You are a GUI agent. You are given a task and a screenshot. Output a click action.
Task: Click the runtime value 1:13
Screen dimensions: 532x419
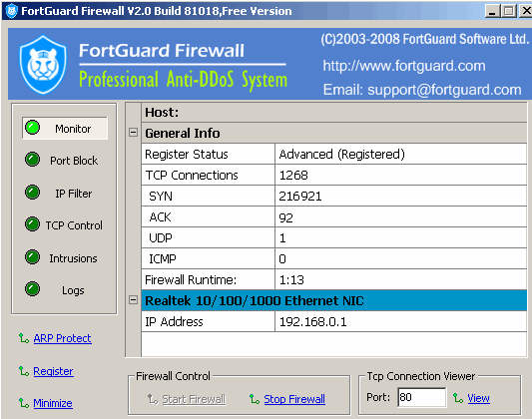pos(401,279)
